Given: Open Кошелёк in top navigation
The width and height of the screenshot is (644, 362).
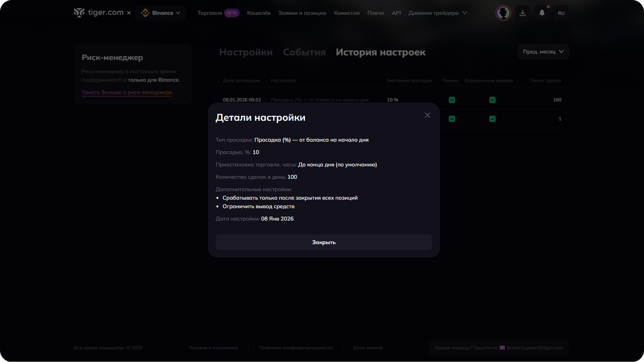Looking at the screenshot, I should tap(259, 13).
